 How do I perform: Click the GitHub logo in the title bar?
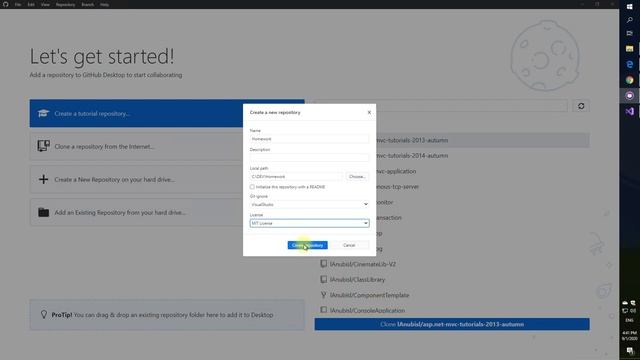coord(5,4)
